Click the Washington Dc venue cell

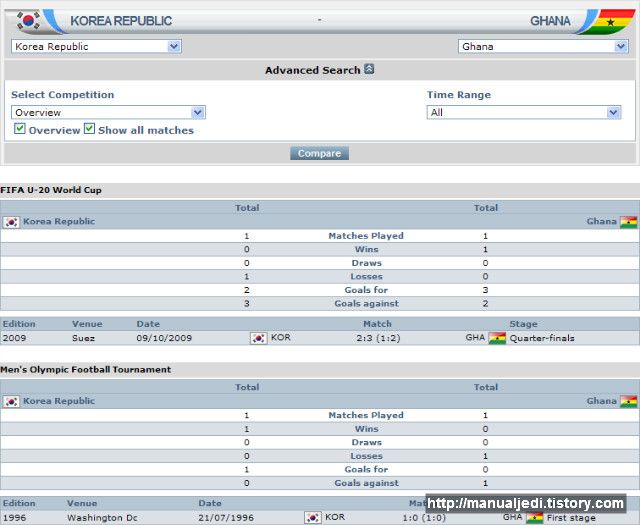(102, 518)
